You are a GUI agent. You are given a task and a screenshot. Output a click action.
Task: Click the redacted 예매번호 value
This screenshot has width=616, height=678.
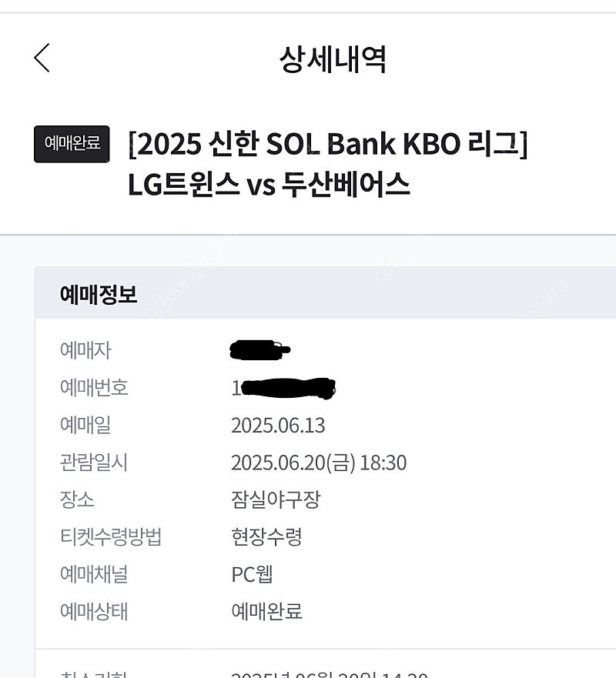pos(283,388)
